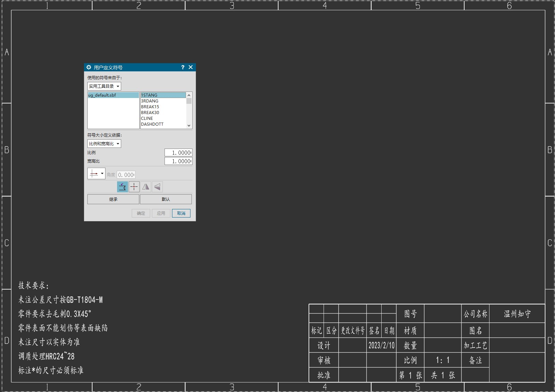Click the 2023/2/10 date cell
Viewport: 555px width, 392px height.
[x=381, y=345]
